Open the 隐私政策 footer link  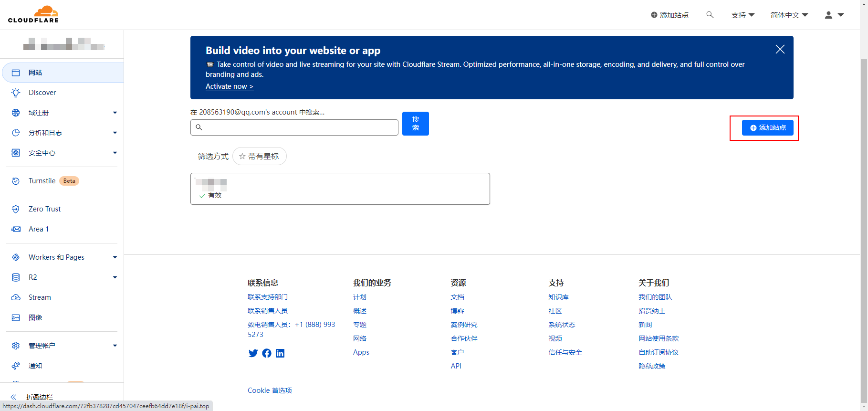(652, 366)
